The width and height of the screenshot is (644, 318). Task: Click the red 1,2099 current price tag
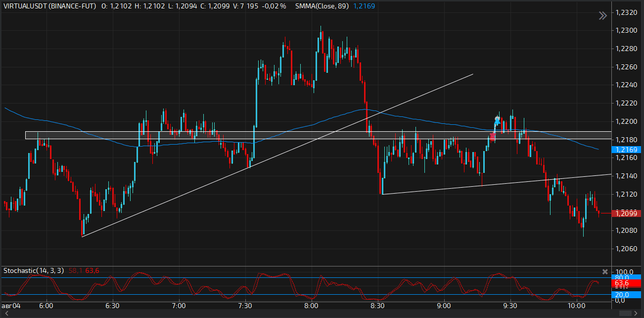pyautogui.click(x=626, y=213)
